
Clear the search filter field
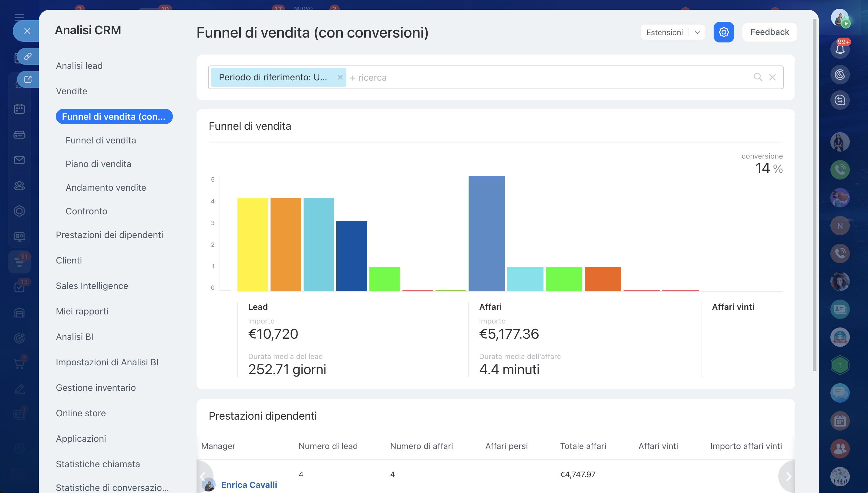coord(772,77)
